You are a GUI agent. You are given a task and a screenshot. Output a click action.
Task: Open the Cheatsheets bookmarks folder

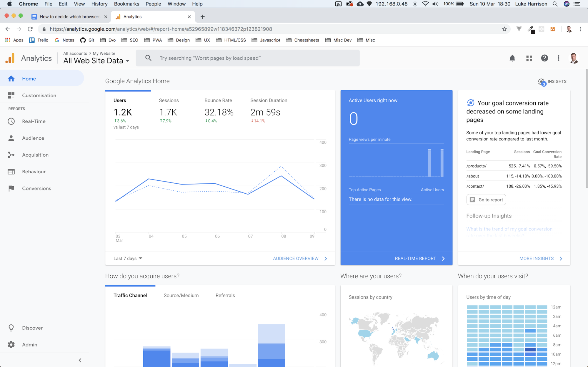[302, 40]
